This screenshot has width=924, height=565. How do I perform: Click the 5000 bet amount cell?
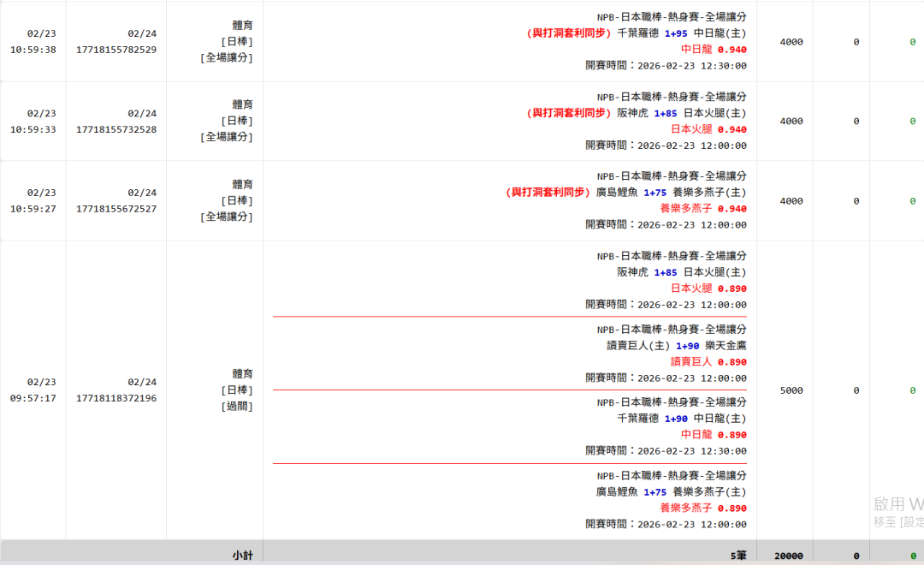791,390
